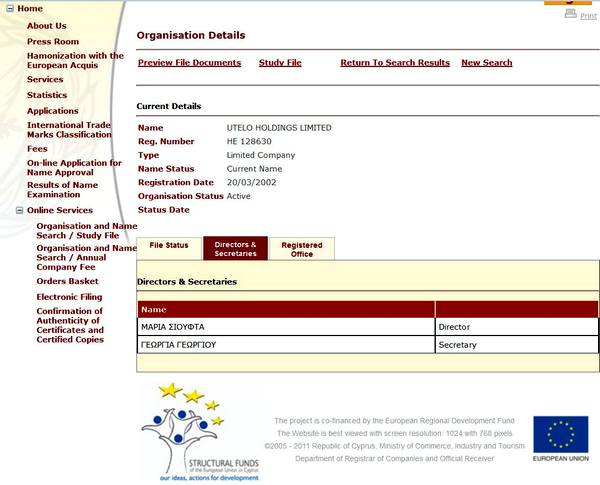This screenshot has width=600, height=485.
Task: Select the Directors & Secretaries tab
Action: coord(235,249)
